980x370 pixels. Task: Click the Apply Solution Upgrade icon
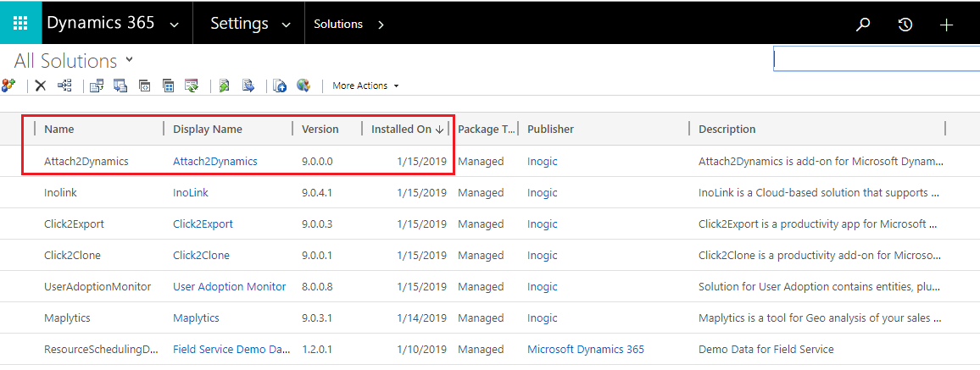coord(192,86)
